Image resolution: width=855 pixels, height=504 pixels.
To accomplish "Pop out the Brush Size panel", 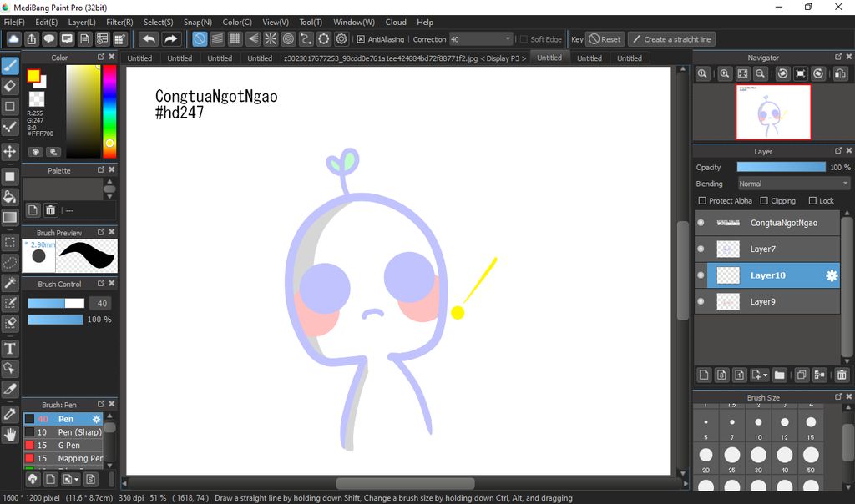I will 838,396.
